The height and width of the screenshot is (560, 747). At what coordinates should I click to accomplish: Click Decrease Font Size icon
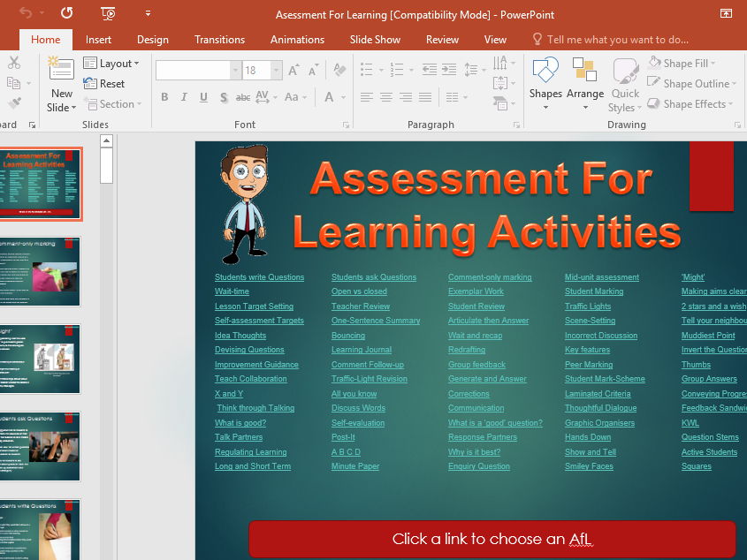point(313,71)
